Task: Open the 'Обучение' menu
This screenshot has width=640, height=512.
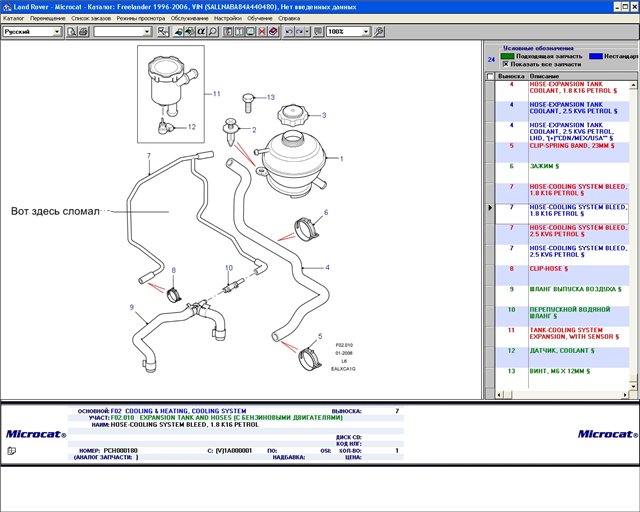Action: coord(260,18)
